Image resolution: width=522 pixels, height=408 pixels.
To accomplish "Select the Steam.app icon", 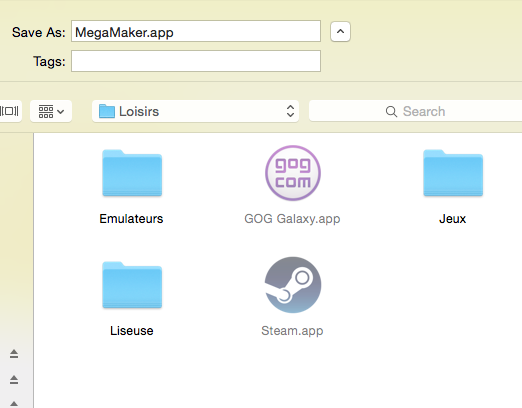I will coord(293,285).
